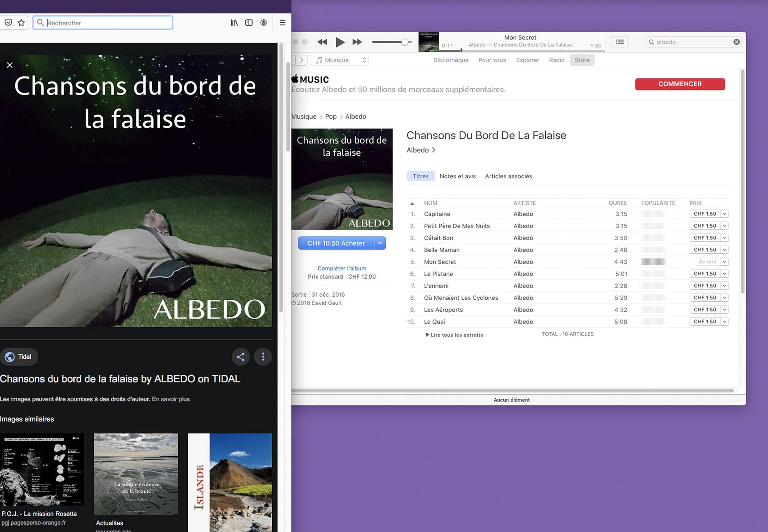Skip to next track with fast-forward icon

[357, 42]
